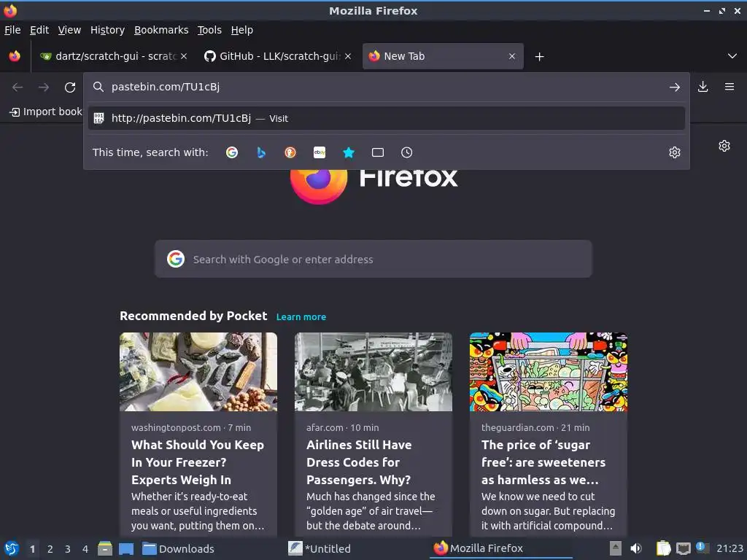Open the Downloads panel icon

[x=703, y=87]
